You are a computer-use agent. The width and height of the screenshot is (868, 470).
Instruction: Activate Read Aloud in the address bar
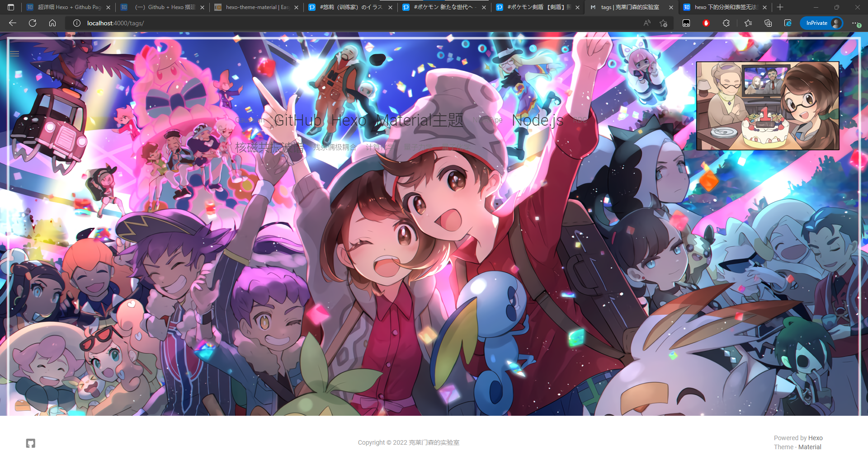pyautogui.click(x=647, y=23)
